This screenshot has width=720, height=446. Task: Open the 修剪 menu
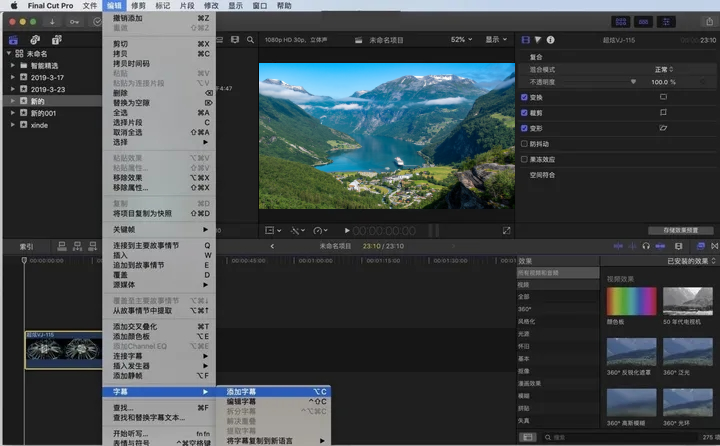pyautogui.click(x=138, y=6)
